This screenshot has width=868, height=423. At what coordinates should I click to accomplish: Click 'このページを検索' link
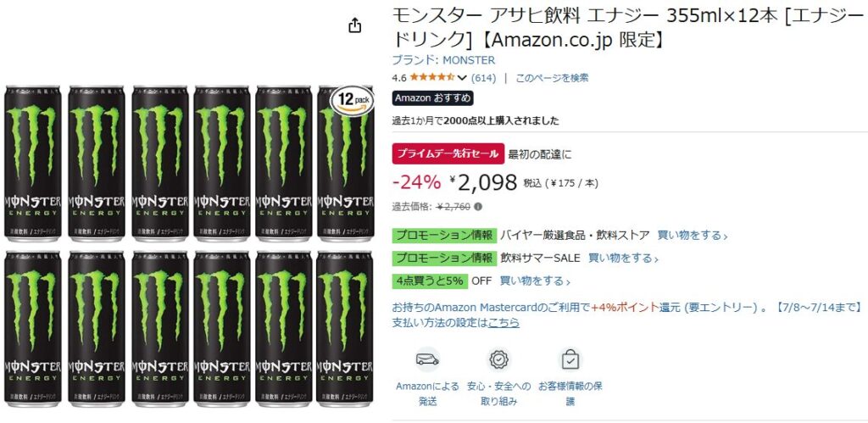pos(552,78)
